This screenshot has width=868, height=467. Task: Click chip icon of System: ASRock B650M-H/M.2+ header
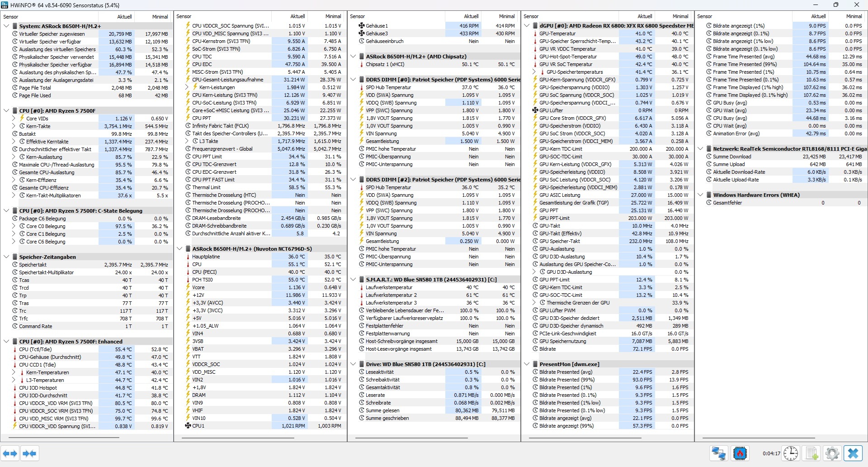point(14,26)
